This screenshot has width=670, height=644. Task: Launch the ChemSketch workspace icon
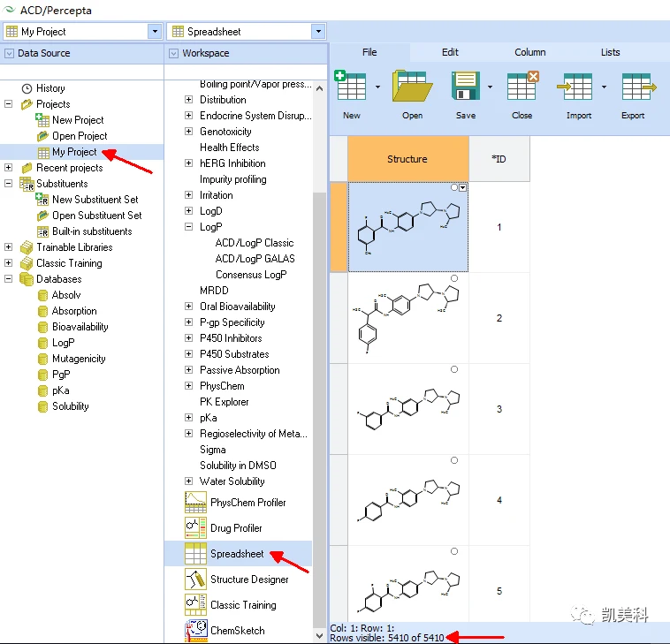pos(196,631)
